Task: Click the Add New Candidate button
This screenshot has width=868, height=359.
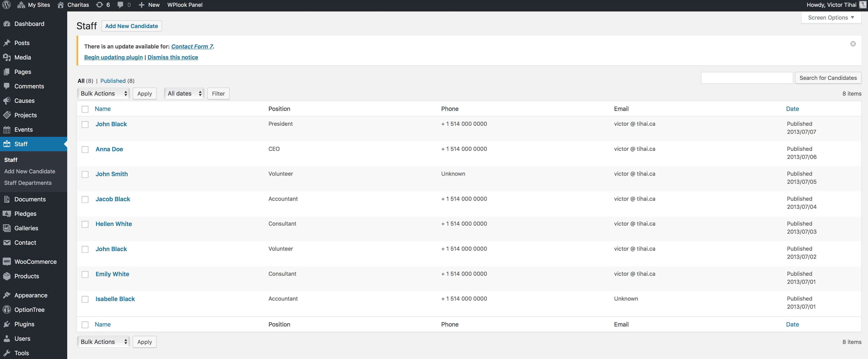Action: pyautogui.click(x=131, y=25)
